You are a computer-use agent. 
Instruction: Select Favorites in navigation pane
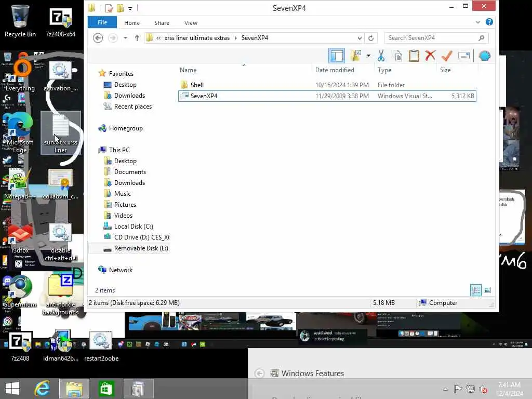(x=116, y=73)
